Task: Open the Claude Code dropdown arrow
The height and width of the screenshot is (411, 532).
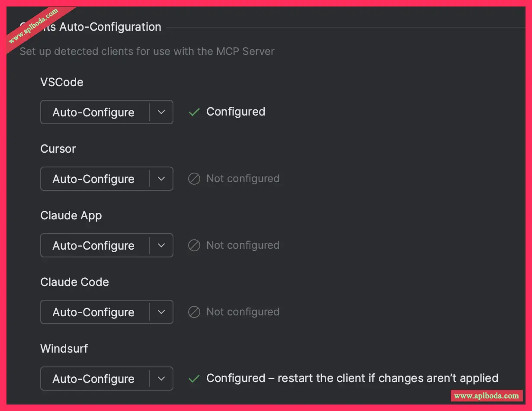Action: tap(161, 312)
